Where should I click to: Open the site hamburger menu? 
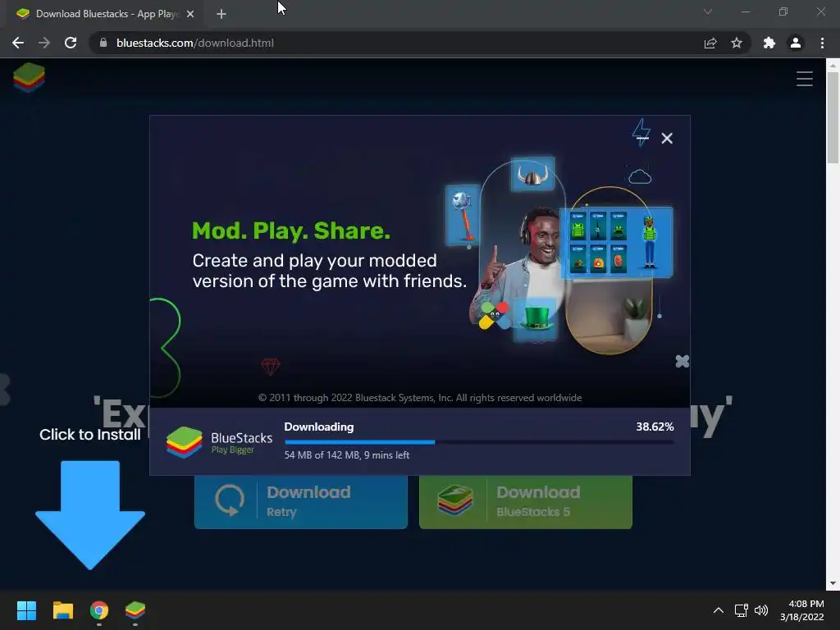point(804,79)
